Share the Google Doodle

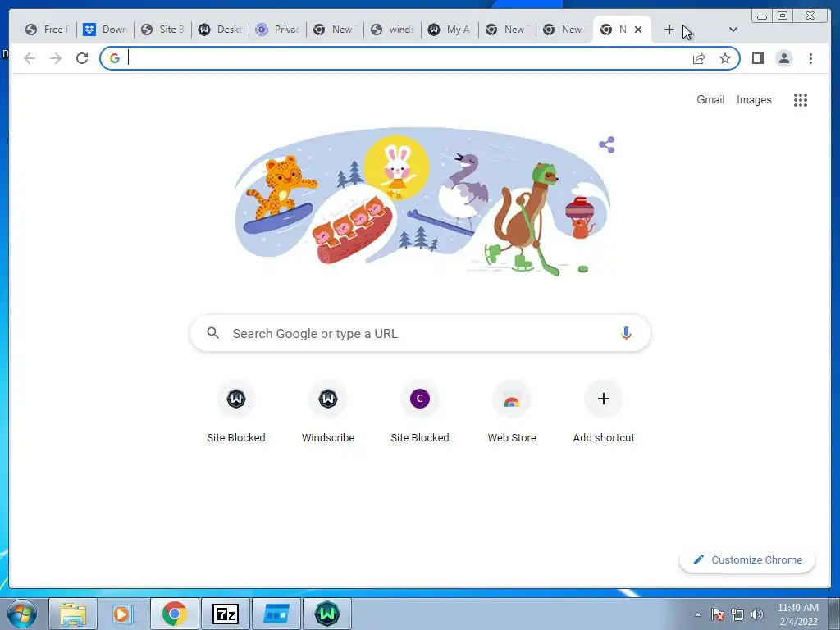(x=606, y=144)
